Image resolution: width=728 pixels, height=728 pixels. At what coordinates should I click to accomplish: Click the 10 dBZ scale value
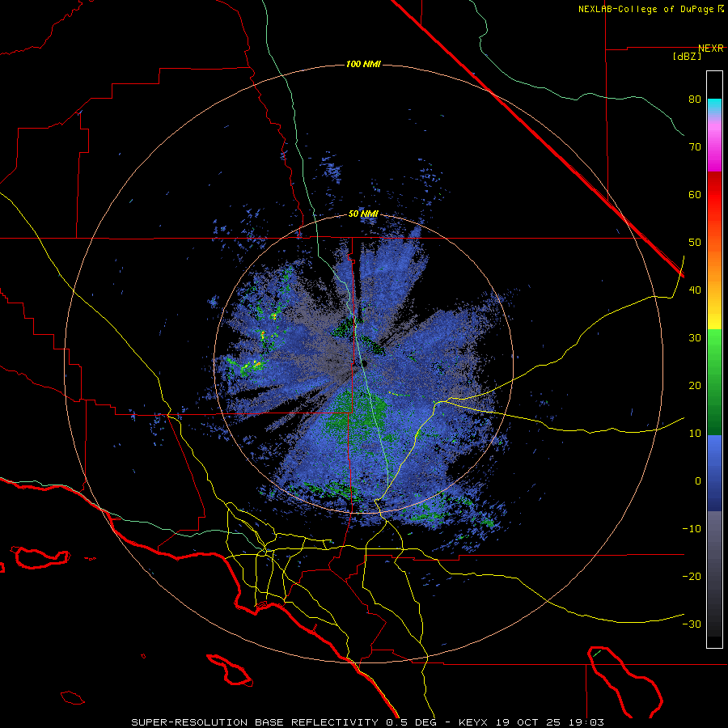(695, 434)
